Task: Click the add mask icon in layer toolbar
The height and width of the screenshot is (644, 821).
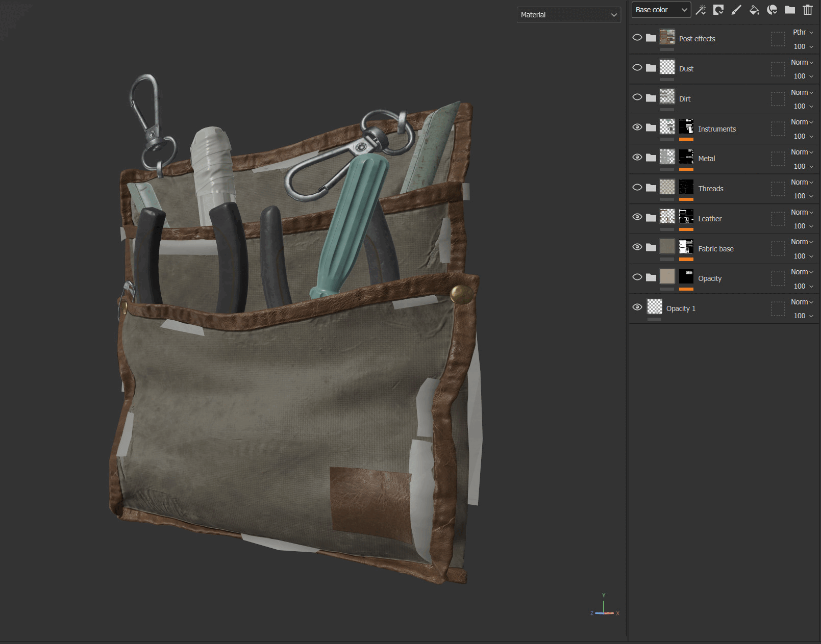Action: click(x=718, y=10)
